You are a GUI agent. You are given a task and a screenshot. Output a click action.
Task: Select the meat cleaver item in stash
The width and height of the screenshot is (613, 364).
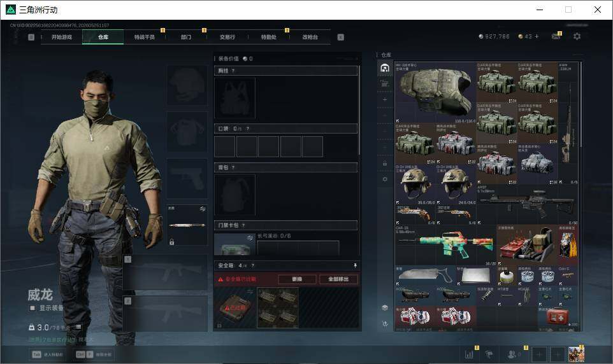426,276
